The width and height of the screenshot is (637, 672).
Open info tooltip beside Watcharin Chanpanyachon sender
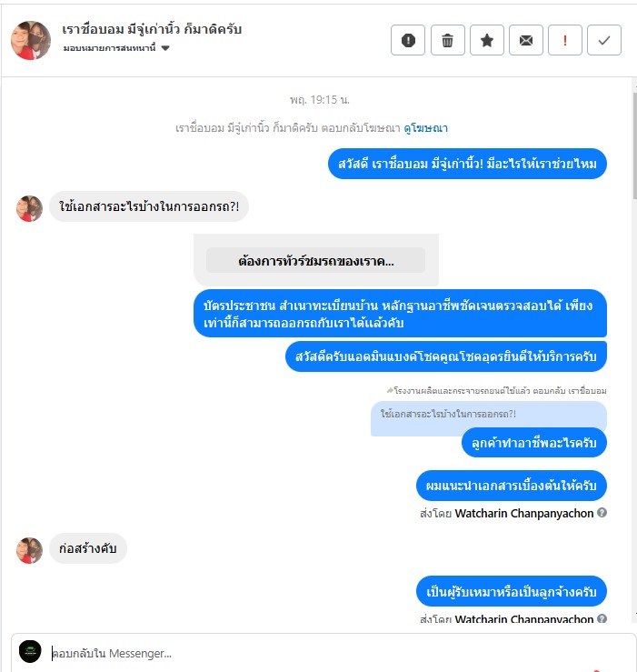[602, 513]
